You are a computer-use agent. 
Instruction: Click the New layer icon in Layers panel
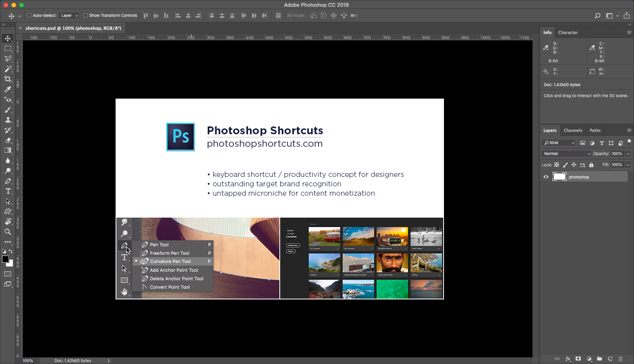click(x=610, y=359)
